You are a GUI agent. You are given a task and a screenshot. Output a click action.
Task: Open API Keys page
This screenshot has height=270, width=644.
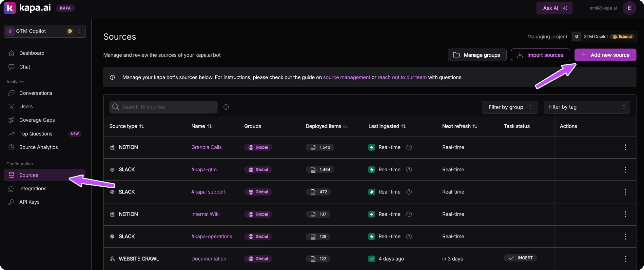pos(29,202)
